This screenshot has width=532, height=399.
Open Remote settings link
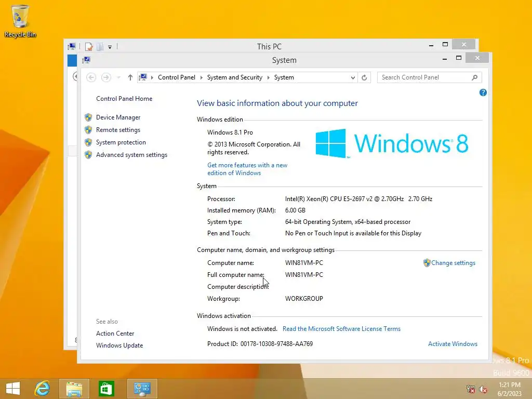(x=118, y=130)
